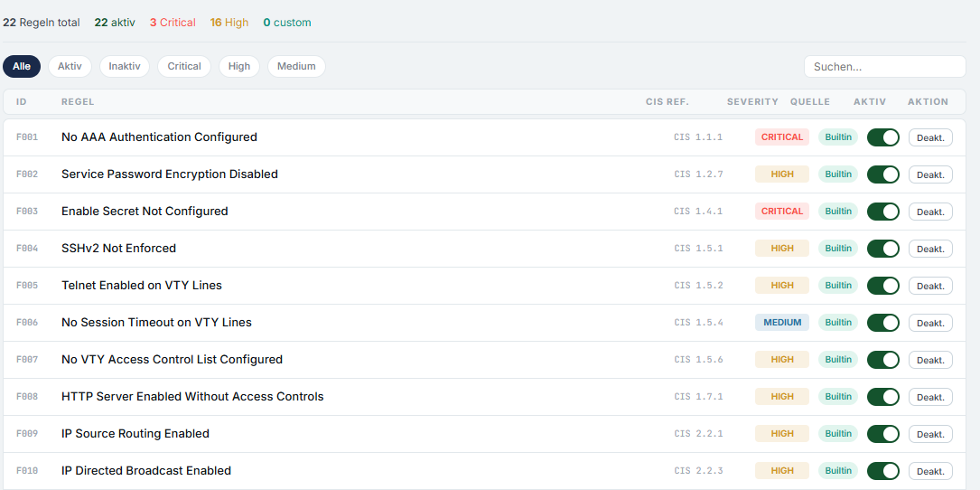Switch off Enable Secret Not Configured rule
This screenshot has width=980, height=490.
click(x=882, y=212)
